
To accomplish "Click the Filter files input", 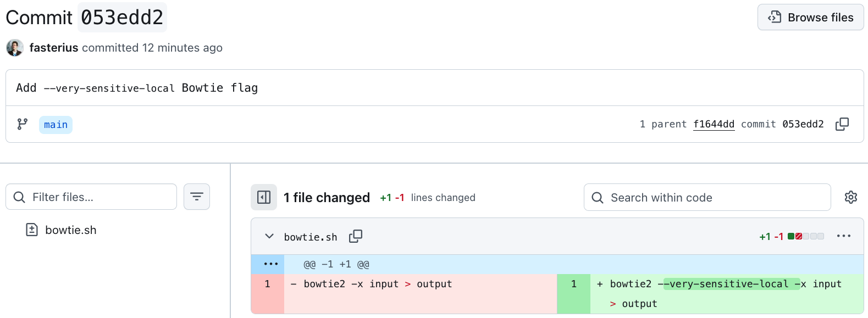I will [x=99, y=197].
